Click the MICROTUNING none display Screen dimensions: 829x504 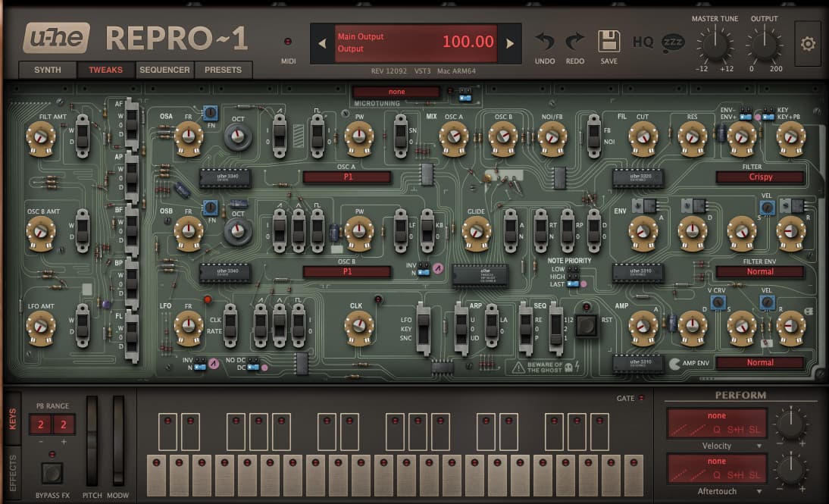click(x=396, y=92)
